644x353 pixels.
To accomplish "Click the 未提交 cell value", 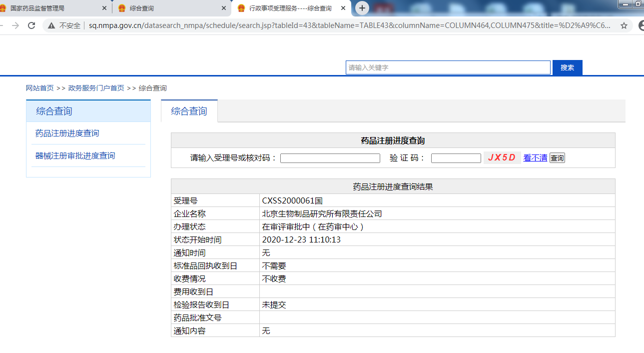I will click(x=274, y=304).
